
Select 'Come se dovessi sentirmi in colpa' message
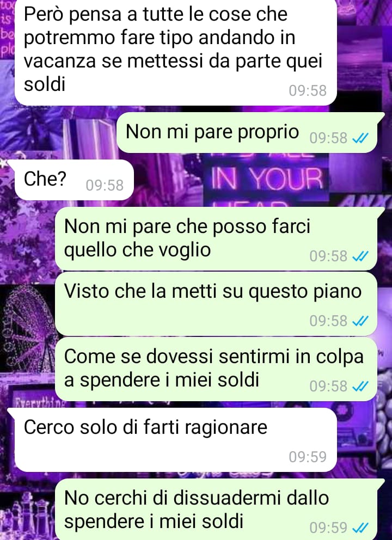click(216, 370)
